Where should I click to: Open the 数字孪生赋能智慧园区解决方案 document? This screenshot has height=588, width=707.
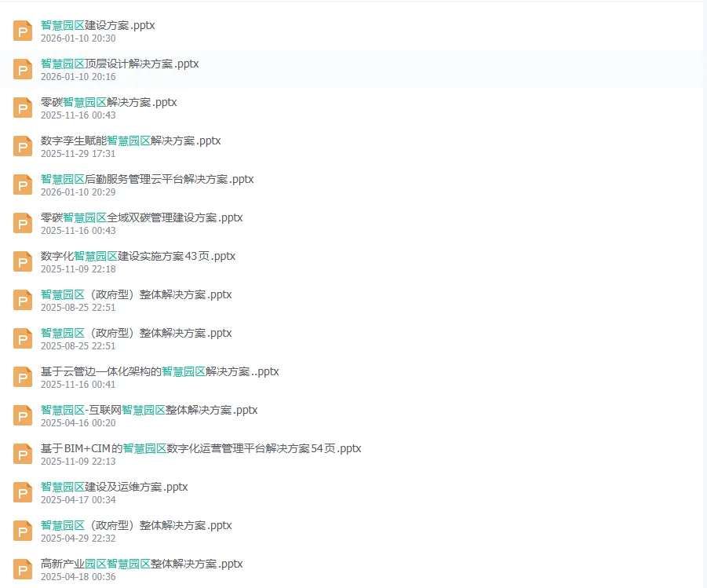click(x=130, y=141)
